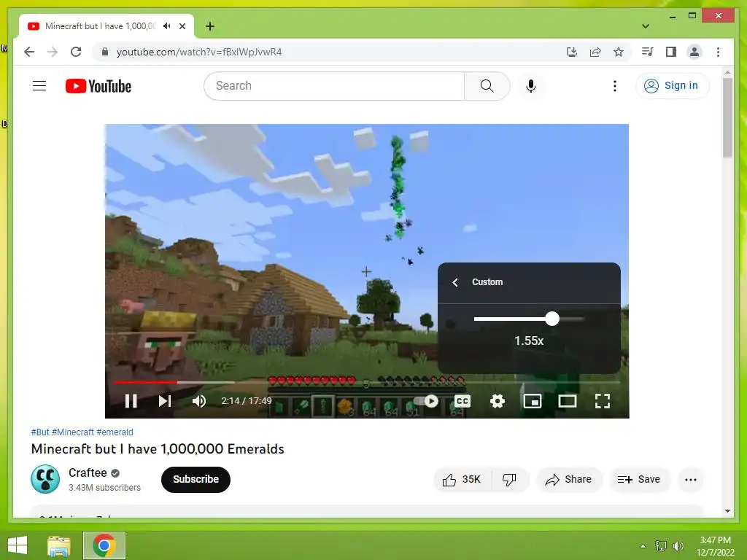
Task: Open the Craftee channel name link
Action: [x=88, y=472]
